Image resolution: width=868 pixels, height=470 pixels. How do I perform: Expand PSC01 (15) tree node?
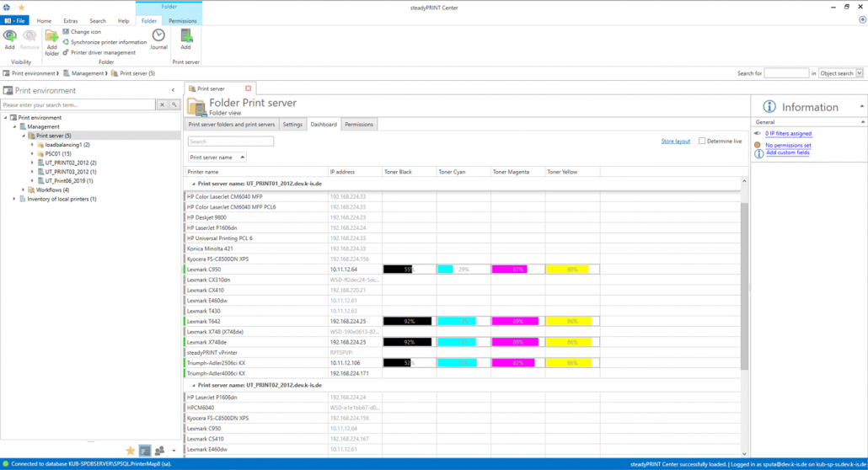click(x=32, y=154)
